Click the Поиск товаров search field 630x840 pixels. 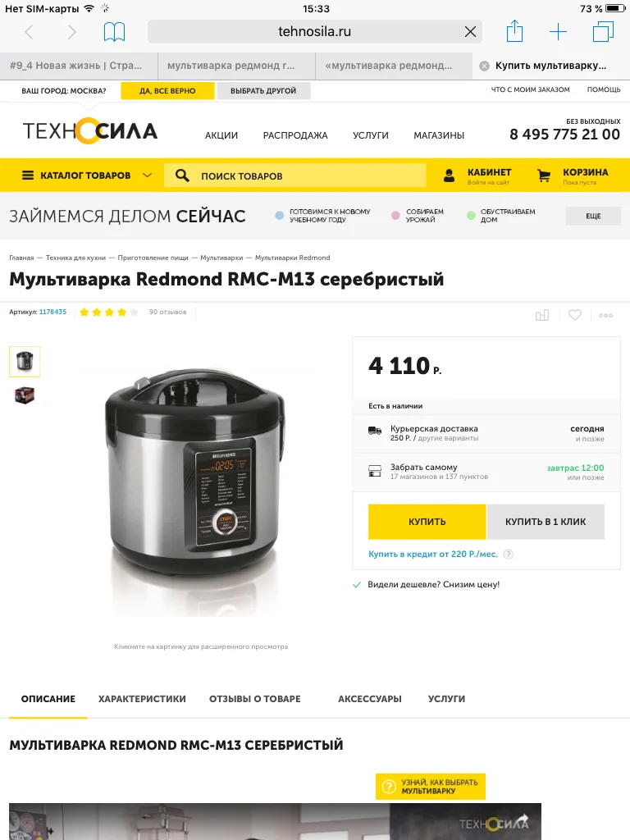click(x=294, y=176)
